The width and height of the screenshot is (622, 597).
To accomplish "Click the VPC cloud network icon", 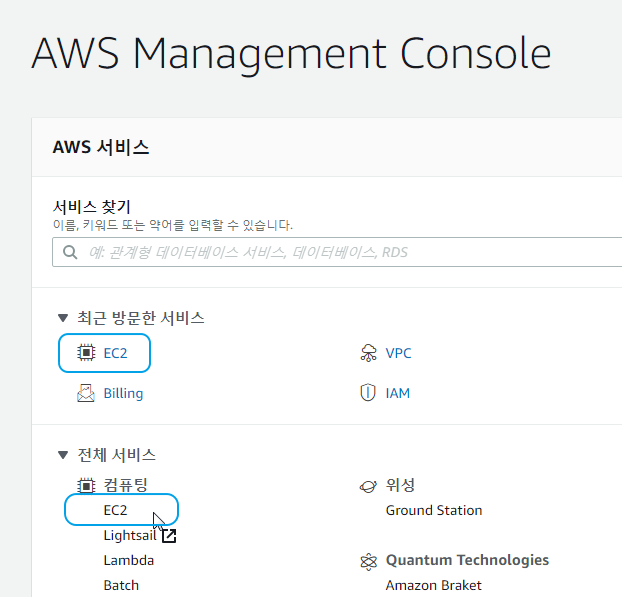I will [369, 353].
